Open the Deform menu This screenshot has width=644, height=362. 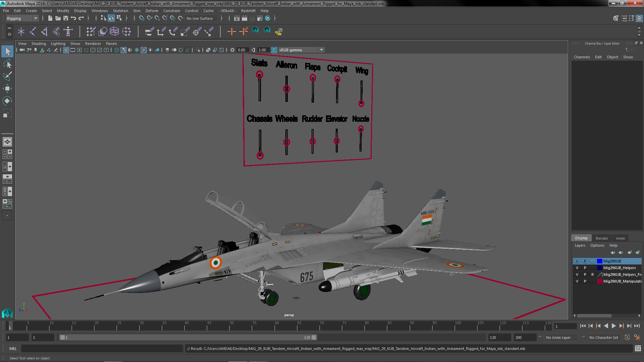[152, 11]
